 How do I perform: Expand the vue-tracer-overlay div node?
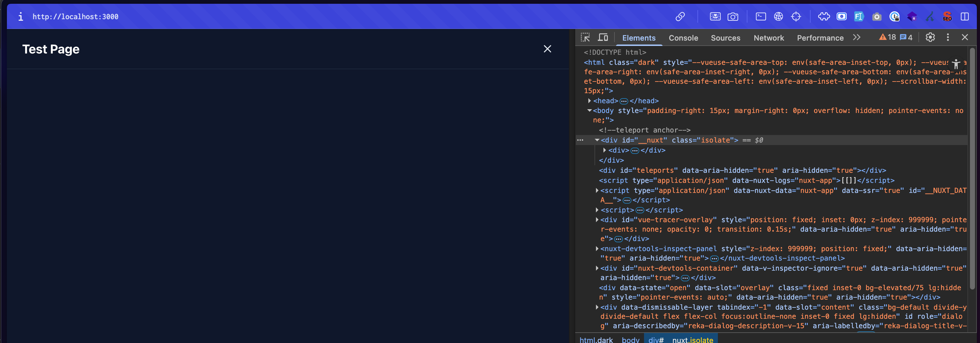point(597,220)
